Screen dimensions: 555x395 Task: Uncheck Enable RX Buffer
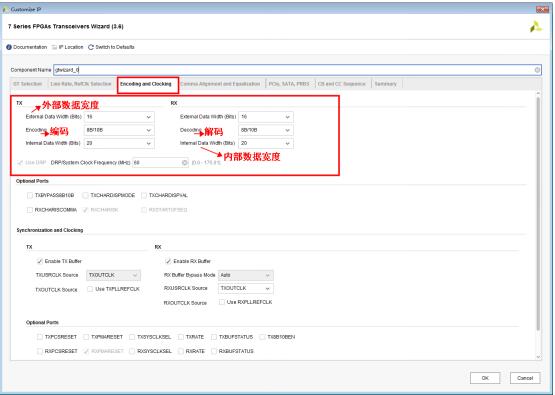pos(168,261)
